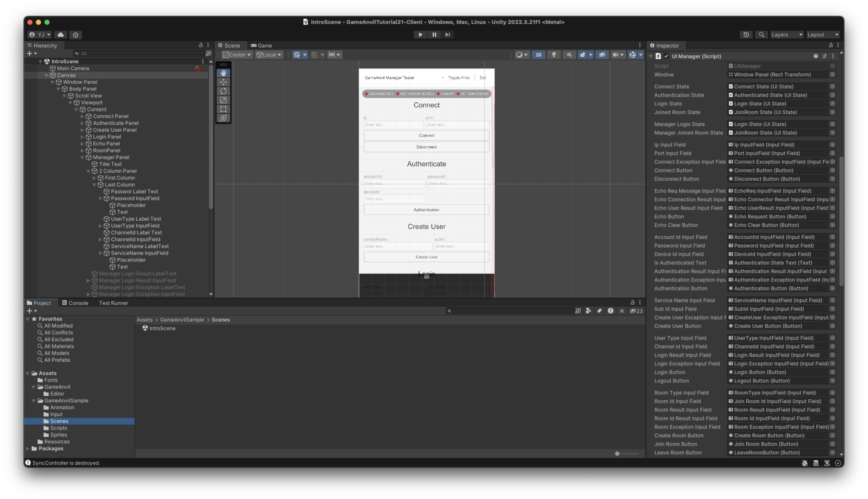
Task: Open UI Manager script help reference
Action: (x=816, y=56)
